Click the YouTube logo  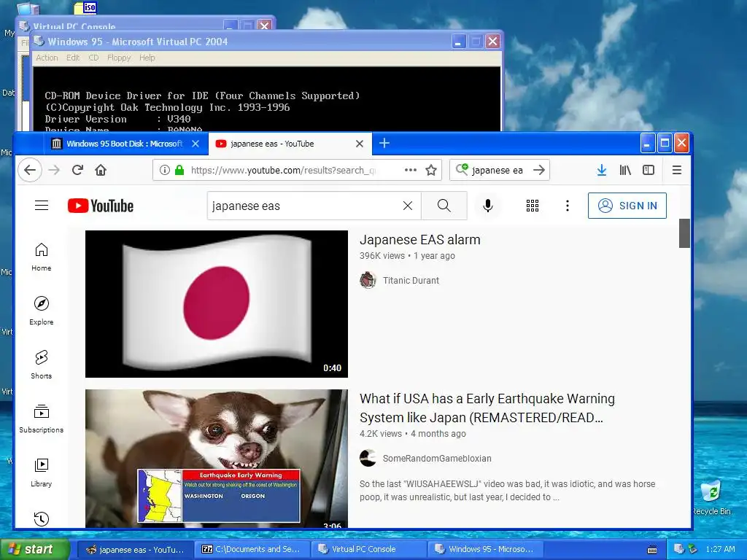tap(101, 206)
